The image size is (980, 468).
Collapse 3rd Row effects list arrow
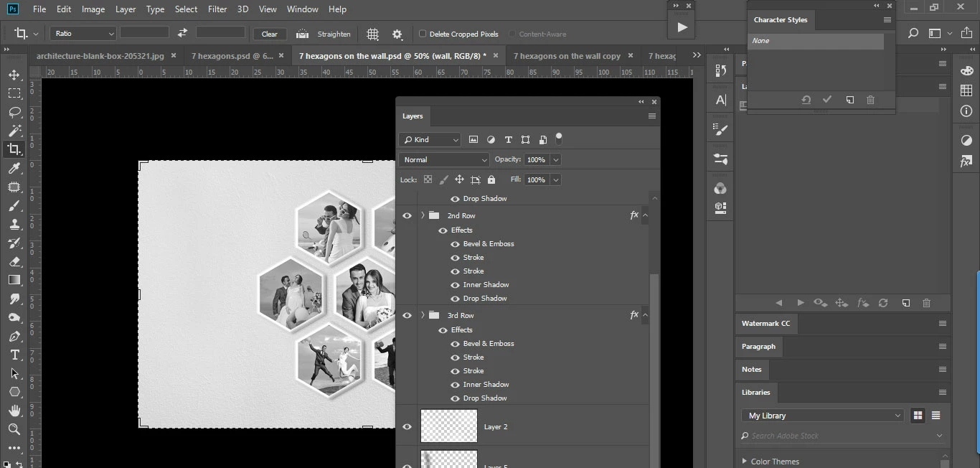point(645,315)
